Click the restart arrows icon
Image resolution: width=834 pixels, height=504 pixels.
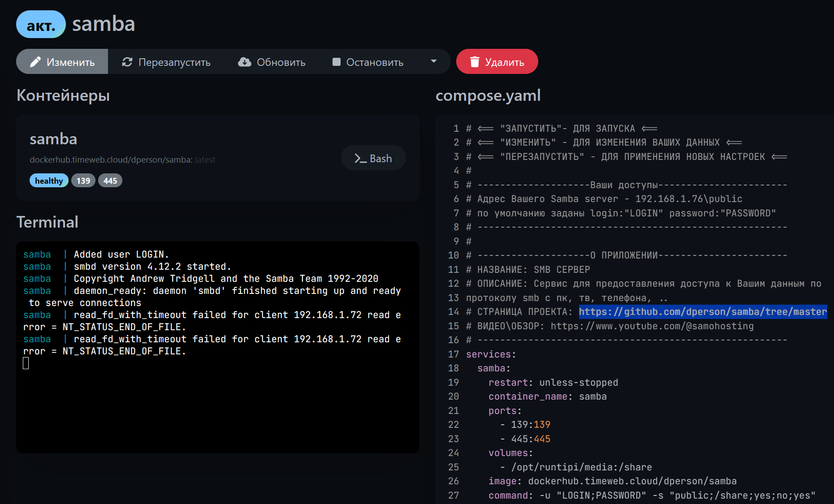(127, 62)
